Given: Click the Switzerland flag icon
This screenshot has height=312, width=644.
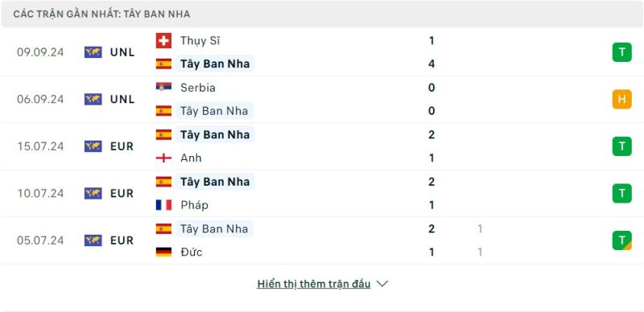Looking at the screenshot, I should point(163,41).
